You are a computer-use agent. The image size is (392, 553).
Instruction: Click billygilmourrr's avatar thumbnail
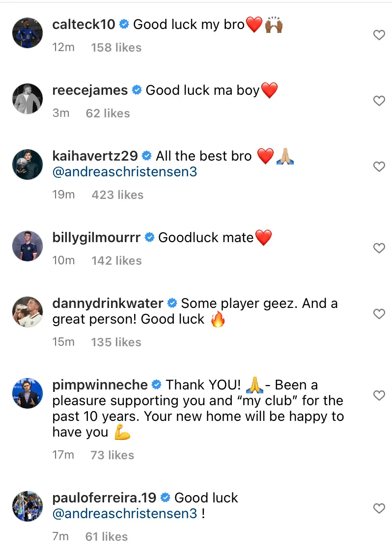tap(28, 246)
